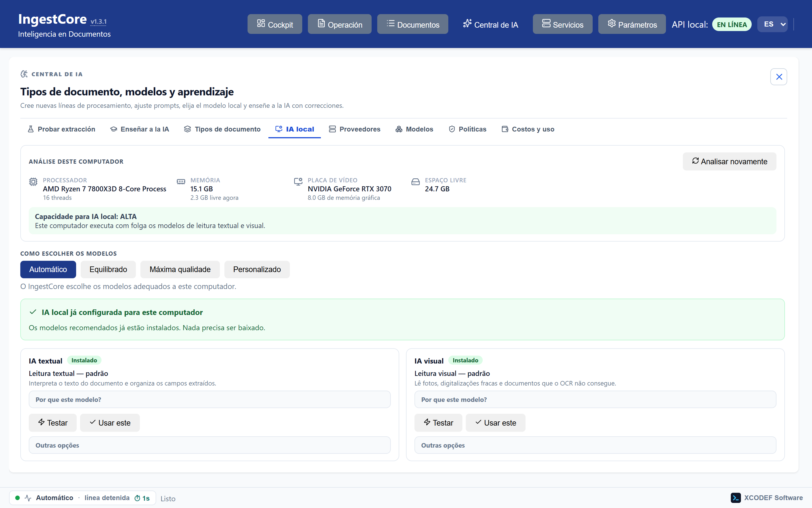Open the Proveedores tab

[355, 129]
